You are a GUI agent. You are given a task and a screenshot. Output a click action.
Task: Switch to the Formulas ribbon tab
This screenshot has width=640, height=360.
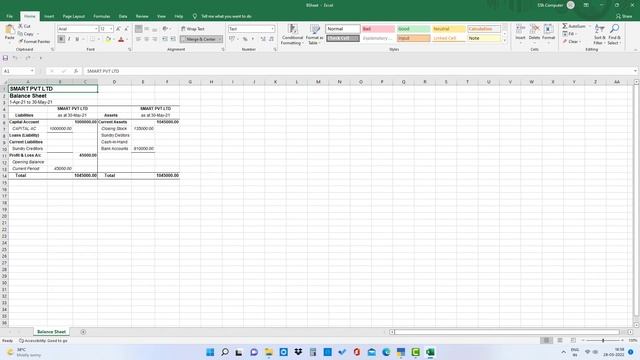pos(102,16)
